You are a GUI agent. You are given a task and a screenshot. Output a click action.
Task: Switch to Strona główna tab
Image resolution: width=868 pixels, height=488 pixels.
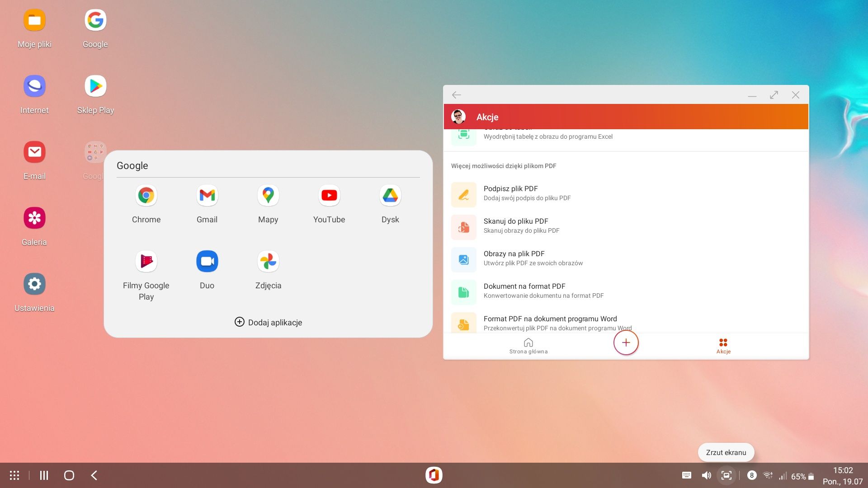[x=528, y=346]
